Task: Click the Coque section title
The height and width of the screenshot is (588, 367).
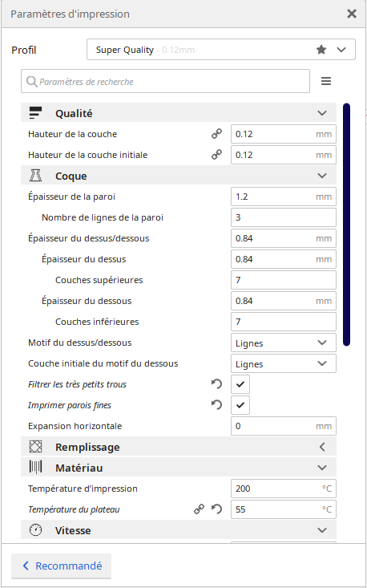Action: [x=71, y=176]
